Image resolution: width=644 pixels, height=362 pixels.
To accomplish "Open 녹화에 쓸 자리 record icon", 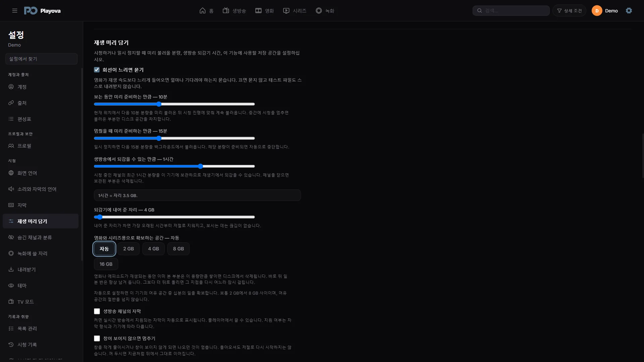I will 11,253.
